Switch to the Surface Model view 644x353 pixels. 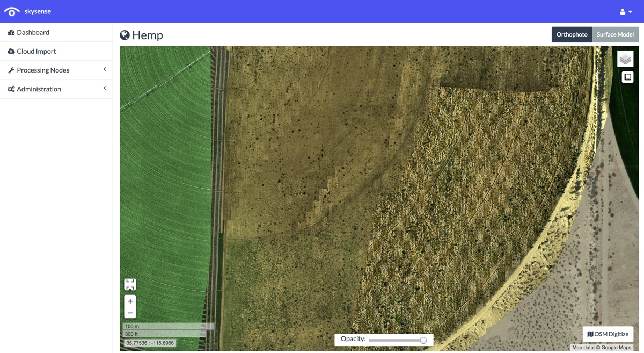[x=615, y=34]
